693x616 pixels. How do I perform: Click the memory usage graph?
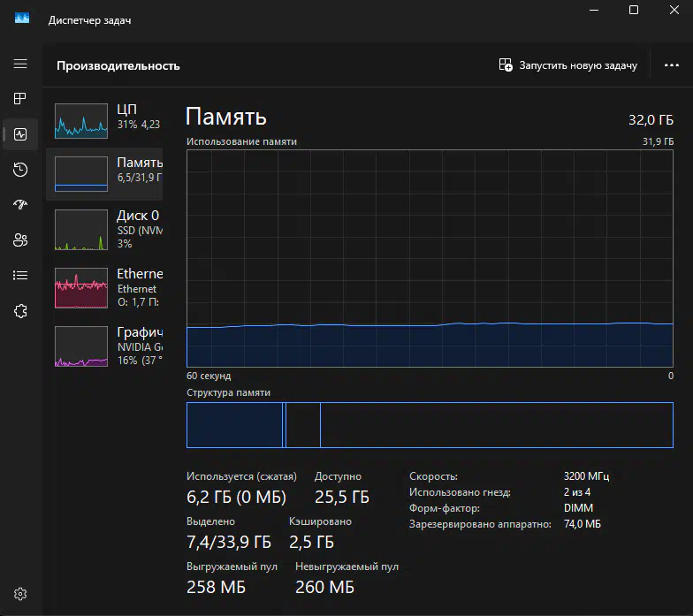point(430,258)
